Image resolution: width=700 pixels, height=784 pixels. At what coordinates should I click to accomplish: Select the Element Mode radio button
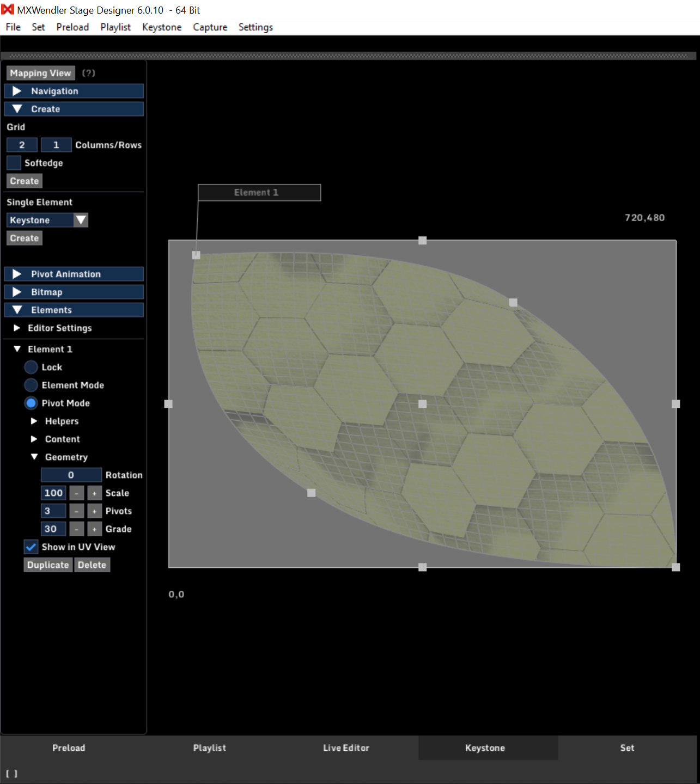(x=31, y=385)
